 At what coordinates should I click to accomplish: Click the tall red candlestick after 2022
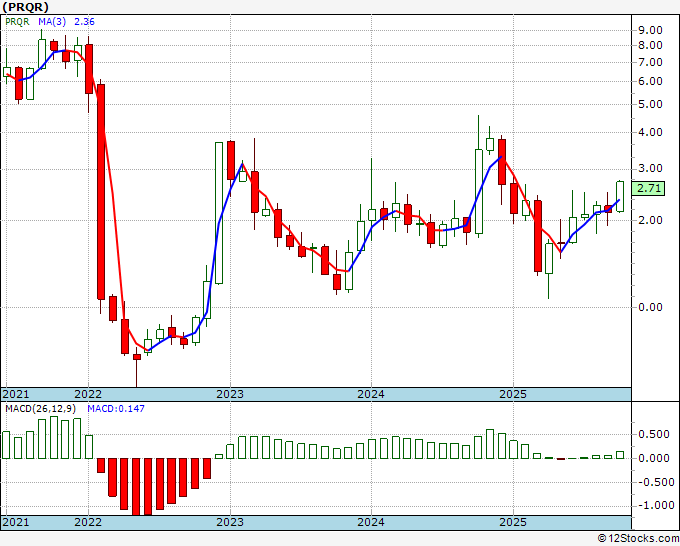[101, 192]
